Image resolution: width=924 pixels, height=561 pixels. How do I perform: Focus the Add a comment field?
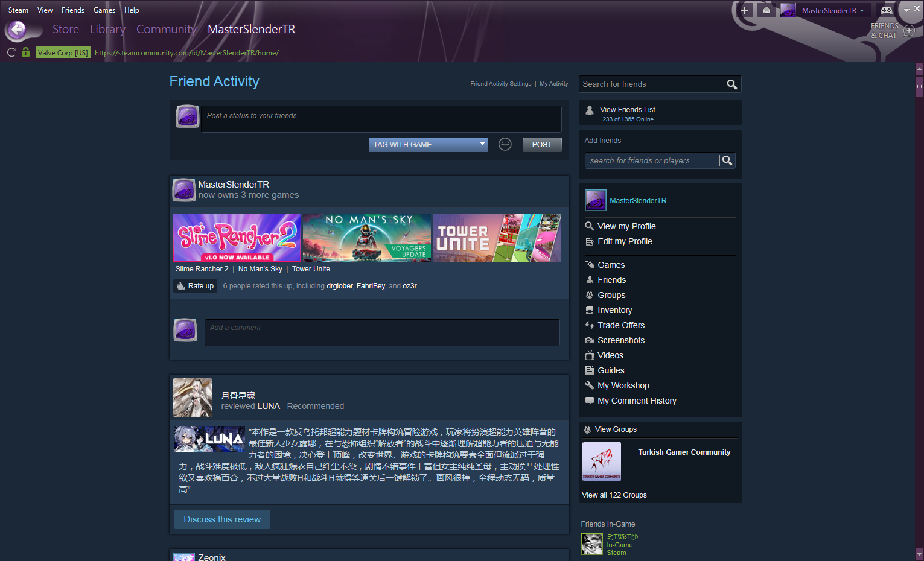(x=382, y=332)
